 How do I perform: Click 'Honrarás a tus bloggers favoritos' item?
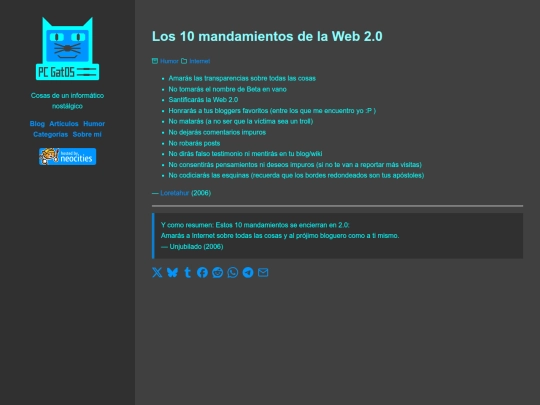coord(272,111)
